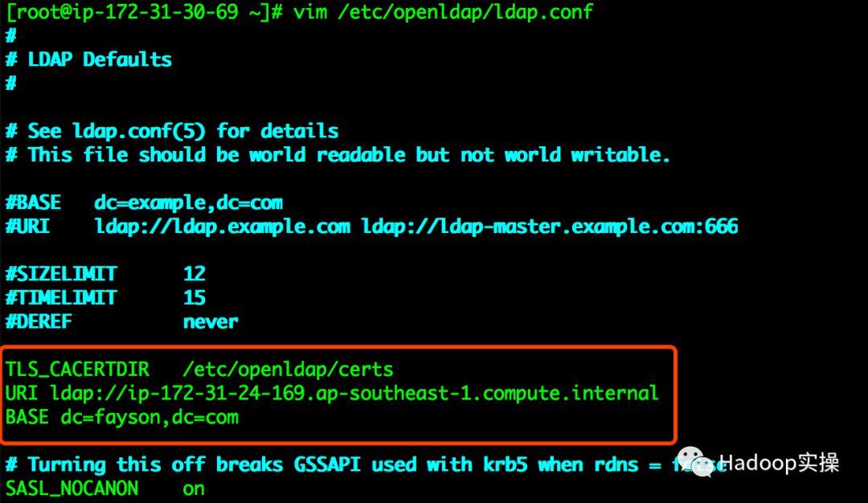Click the BASE dc=fayson,dc=com line
Image resolution: width=868 pixels, height=503 pixels.
(122, 417)
